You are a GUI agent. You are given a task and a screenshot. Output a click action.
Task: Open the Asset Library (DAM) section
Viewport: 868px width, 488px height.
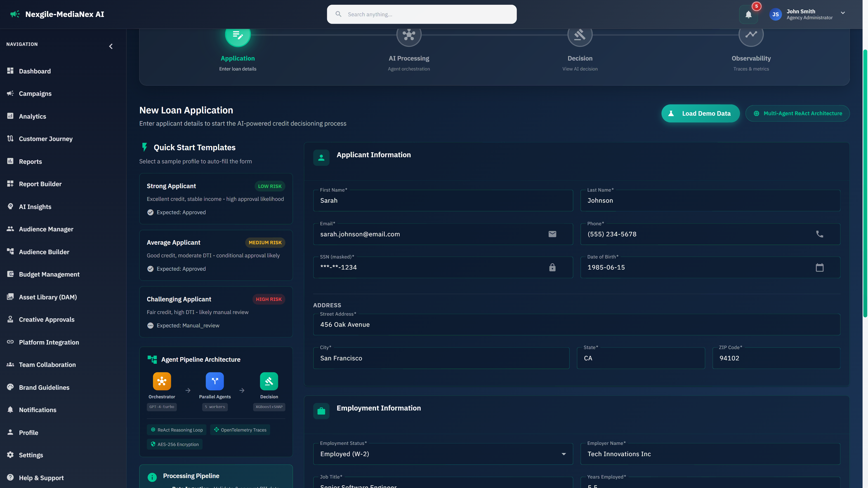pos(47,297)
